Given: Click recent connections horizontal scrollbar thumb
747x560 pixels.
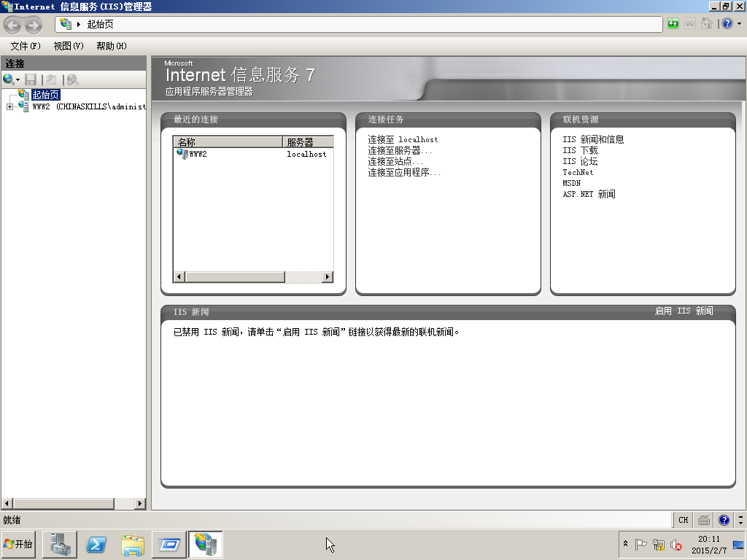Looking at the screenshot, I should 235,276.
